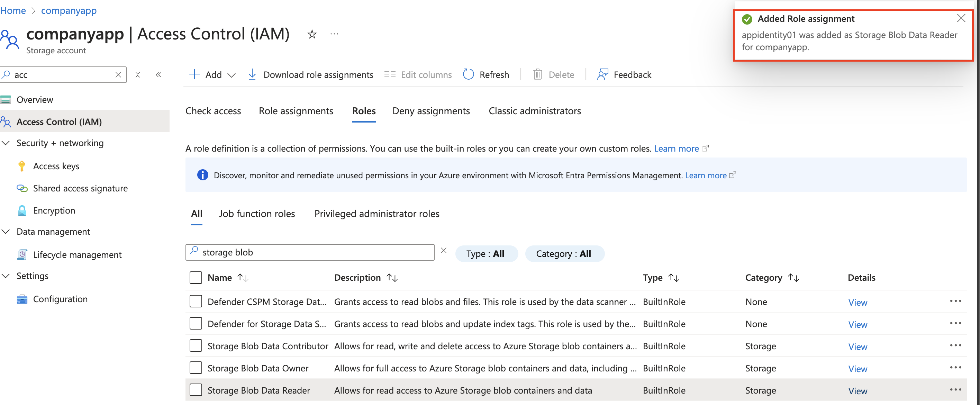Check the Storage Blob Data Reader checkbox

click(x=196, y=390)
